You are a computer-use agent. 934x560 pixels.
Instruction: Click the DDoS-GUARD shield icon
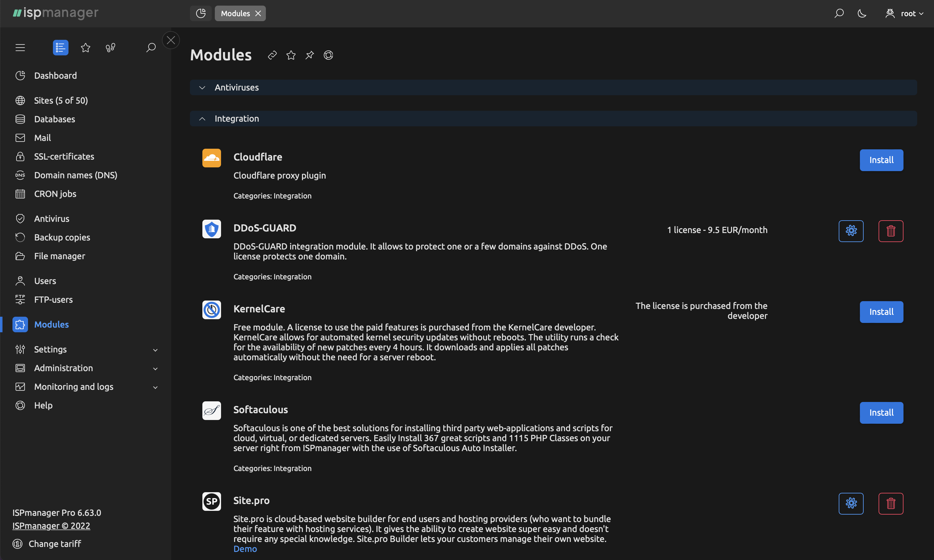click(211, 229)
